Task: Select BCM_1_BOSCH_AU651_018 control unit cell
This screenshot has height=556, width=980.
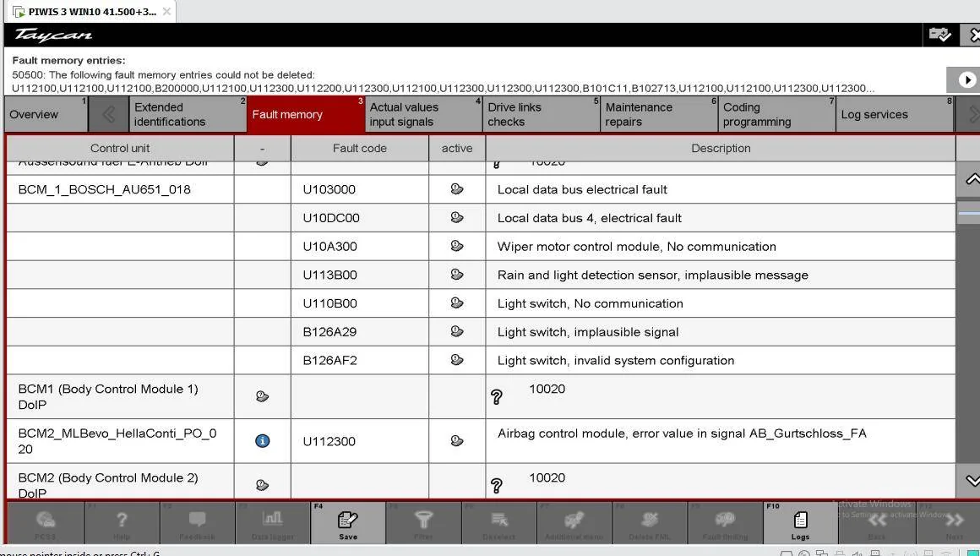Action: (120, 189)
